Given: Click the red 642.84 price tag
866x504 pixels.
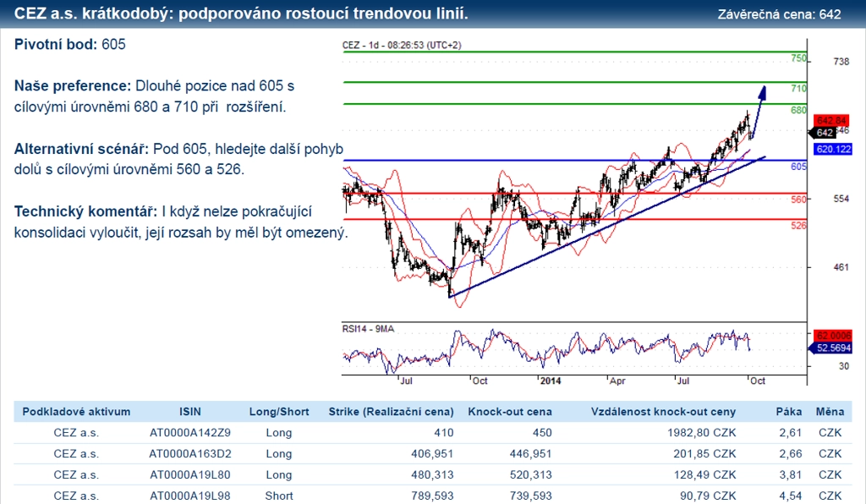Looking at the screenshot, I should click(x=831, y=120).
